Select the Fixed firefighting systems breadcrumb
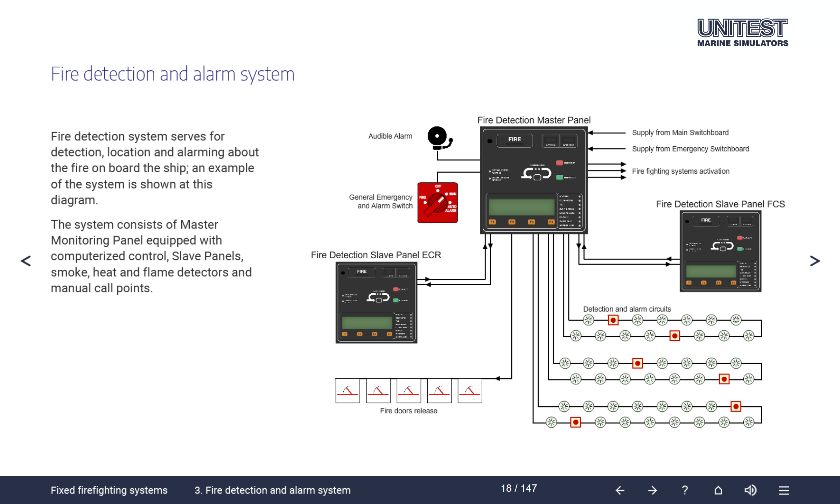Viewport: 840px width, 504px height. [109, 490]
